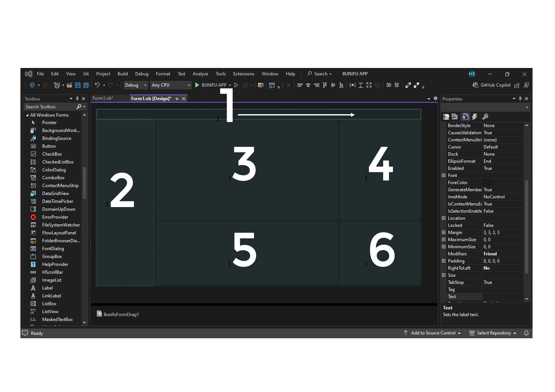Click the Open File folder icon
Viewport: 555px width, 392px height.
[70, 85]
